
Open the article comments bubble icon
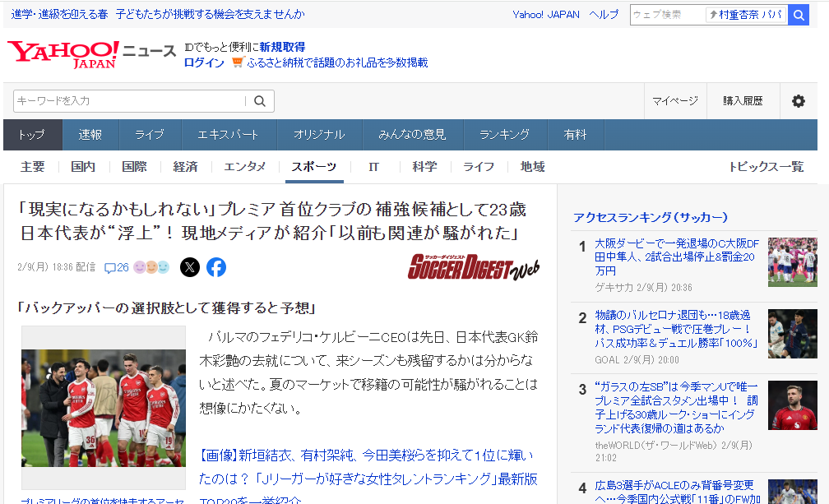[x=110, y=267]
